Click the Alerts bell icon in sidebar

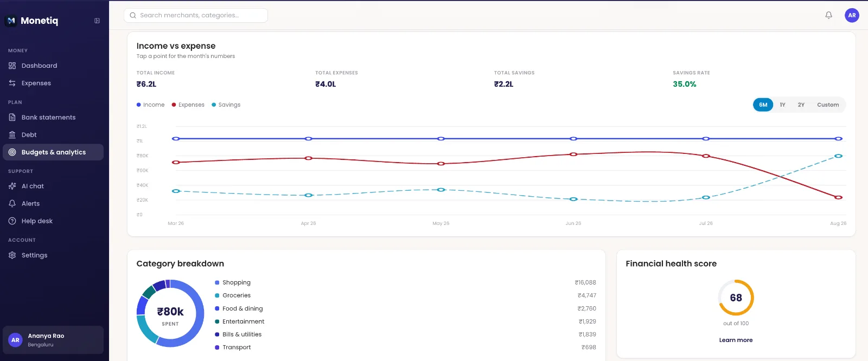(x=12, y=203)
